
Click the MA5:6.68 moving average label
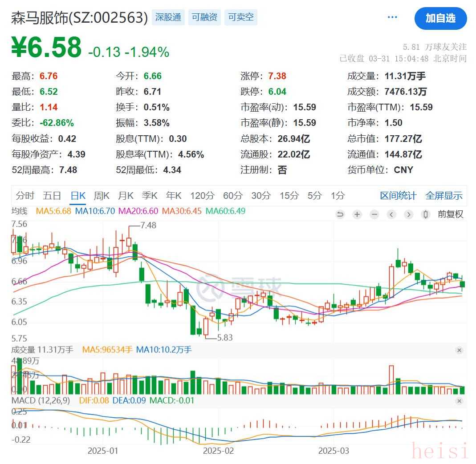[53, 211]
